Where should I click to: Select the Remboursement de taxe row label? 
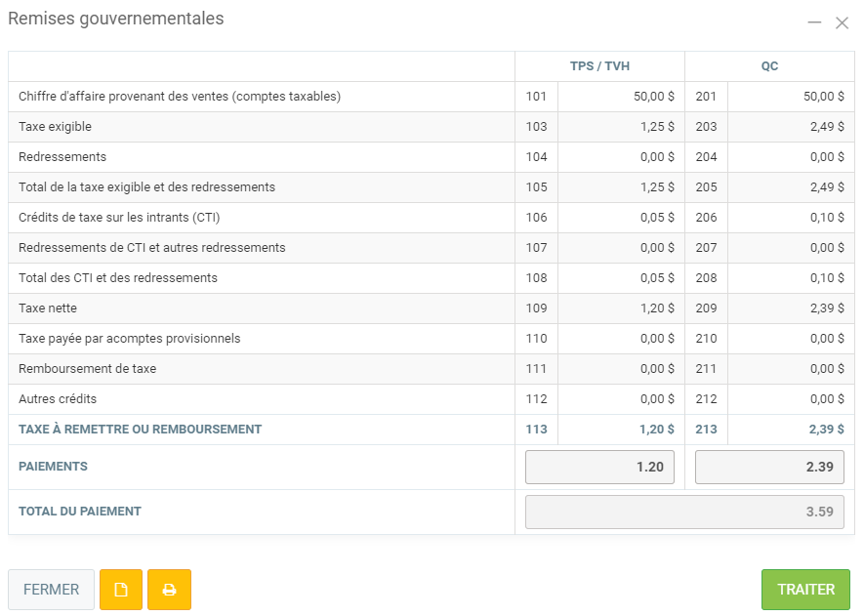coord(87,369)
